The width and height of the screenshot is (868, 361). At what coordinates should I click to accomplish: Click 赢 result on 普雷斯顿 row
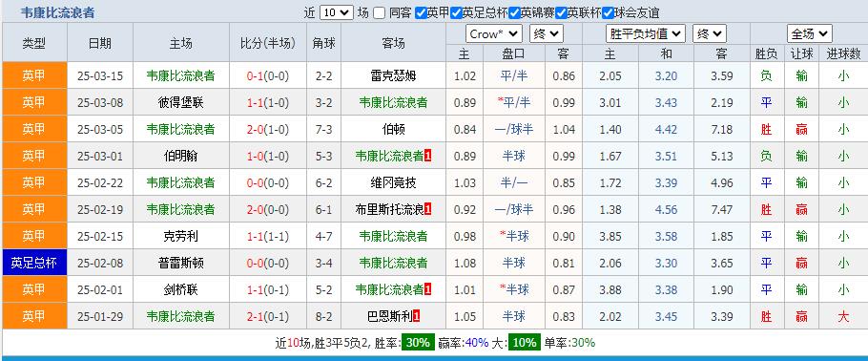[x=801, y=263]
